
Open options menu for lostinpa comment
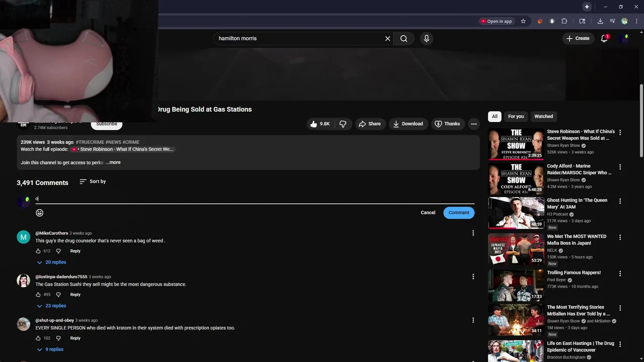473,277
